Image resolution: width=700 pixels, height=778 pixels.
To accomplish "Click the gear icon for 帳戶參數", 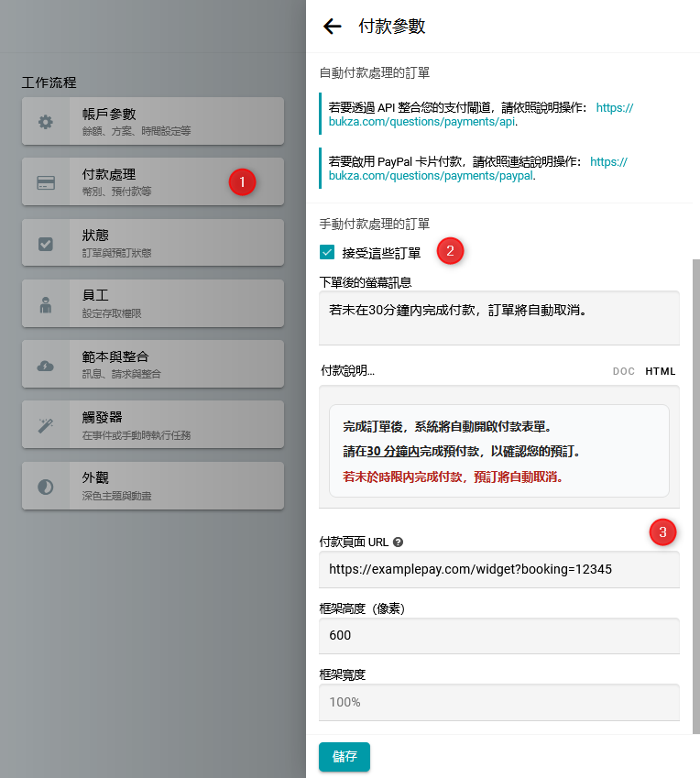I will [46, 122].
